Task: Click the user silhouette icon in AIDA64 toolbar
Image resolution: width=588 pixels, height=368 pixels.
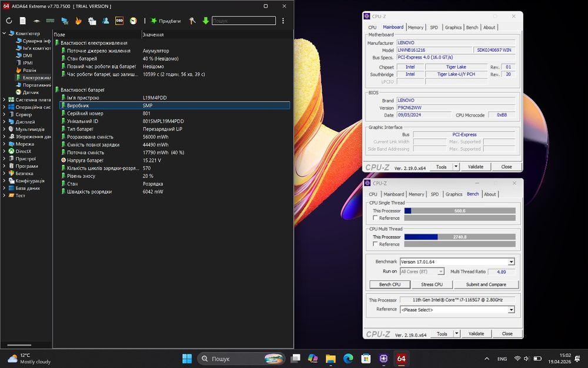Action: pyautogui.click(x=106, y=21)
